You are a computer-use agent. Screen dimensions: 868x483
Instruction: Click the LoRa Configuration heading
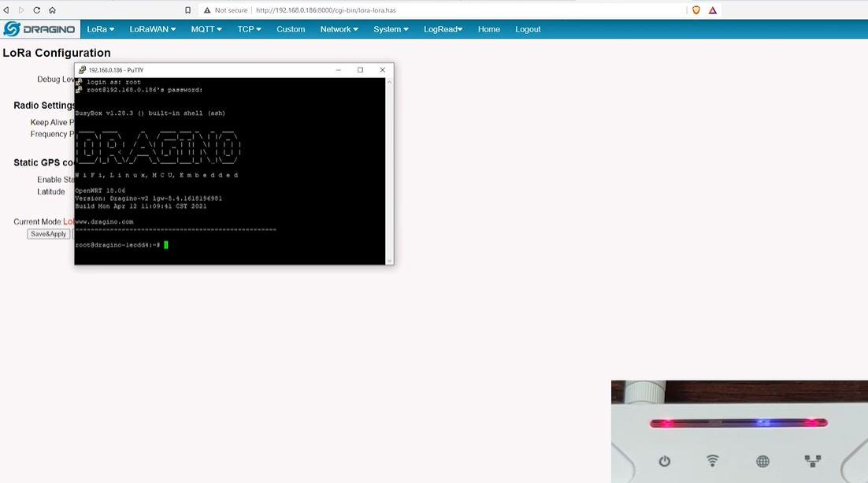[57, 53]
